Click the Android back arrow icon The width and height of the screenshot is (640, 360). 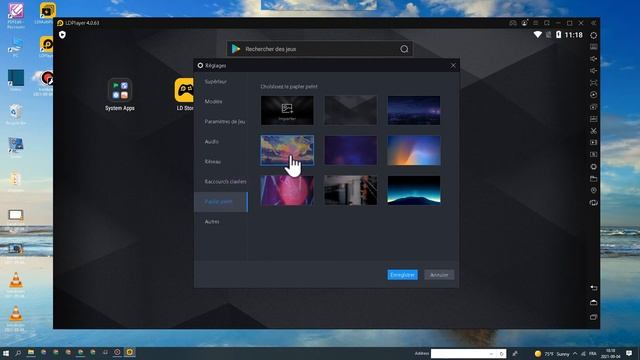click(593, 288)
